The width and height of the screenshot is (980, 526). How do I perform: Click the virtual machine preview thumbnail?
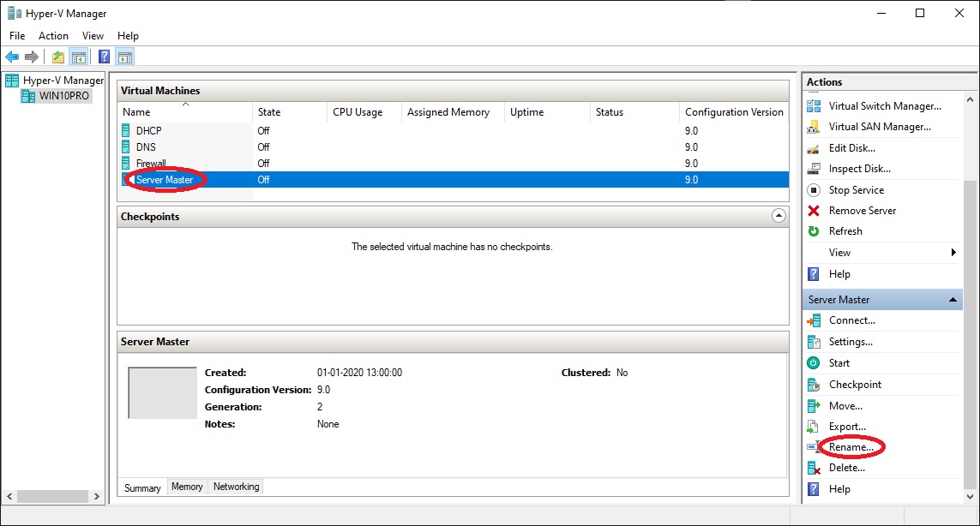coord(163,393)
